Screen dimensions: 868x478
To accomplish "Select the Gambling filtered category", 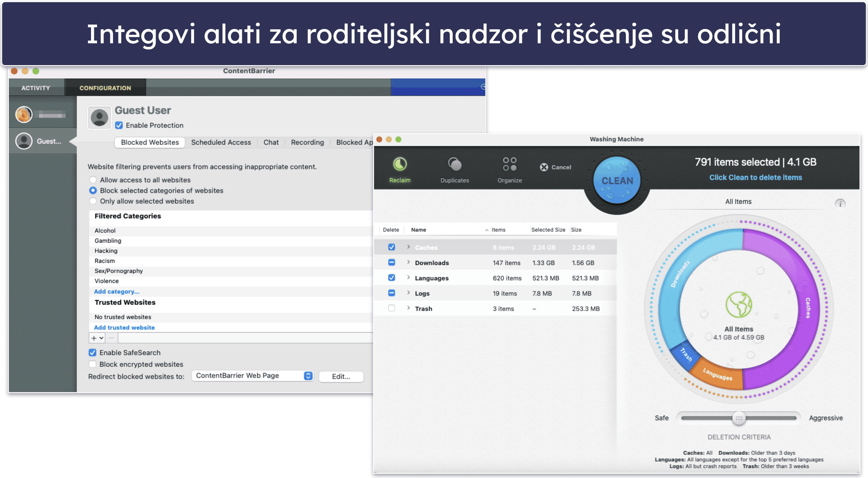I will (231, 241).
